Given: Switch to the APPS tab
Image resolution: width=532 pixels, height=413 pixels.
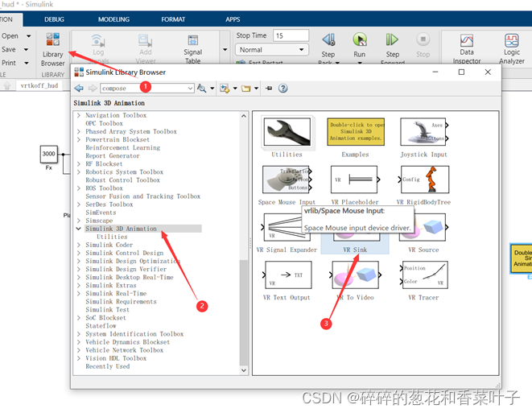Looking at the screenshot, I should (x=233, y=19).
